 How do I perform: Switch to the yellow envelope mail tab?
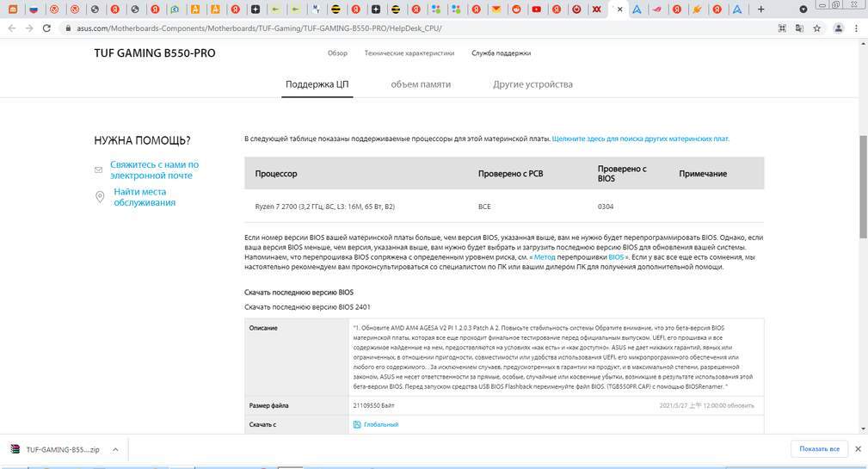tap(496, 9)
